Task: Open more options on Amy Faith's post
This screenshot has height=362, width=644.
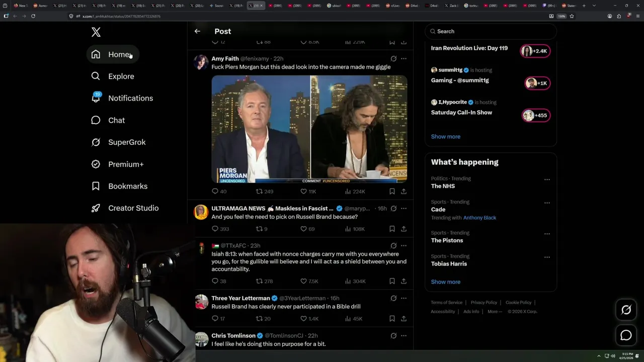Action: pyautogui.click(x=404, y=59)
